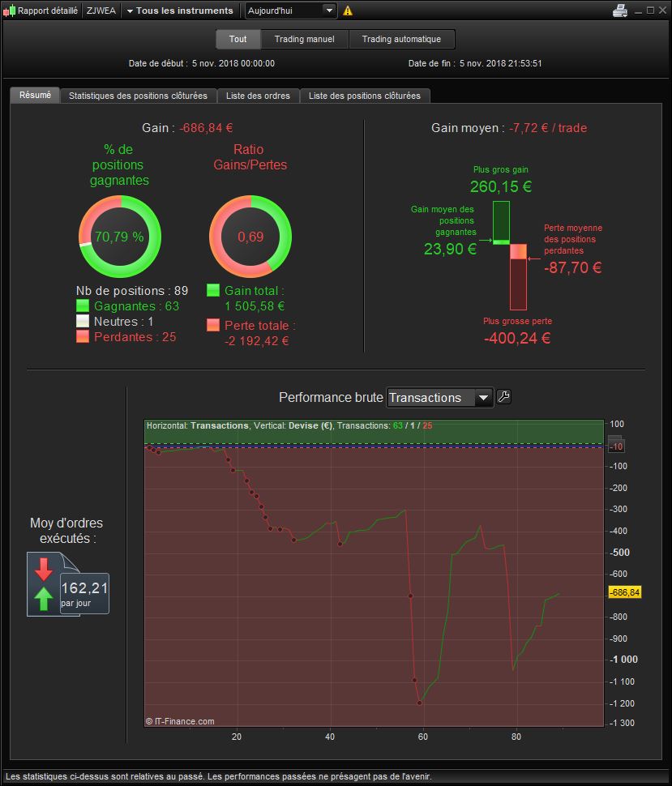Screen dimensions: 672x786
Task: Click the green Gagnantes legend square
Action: pos(83,305)
